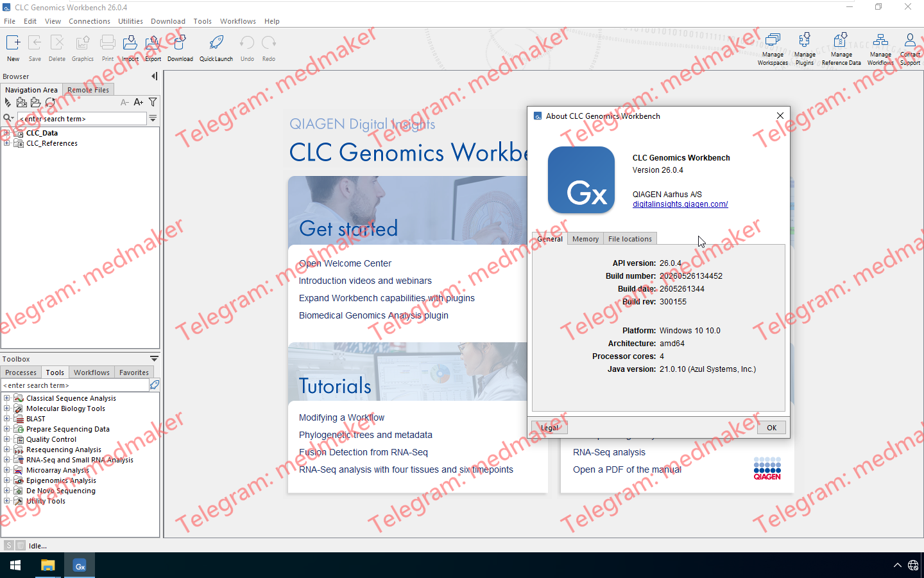Click the new folder icon in Navigation Area

[x=35, y=102]
